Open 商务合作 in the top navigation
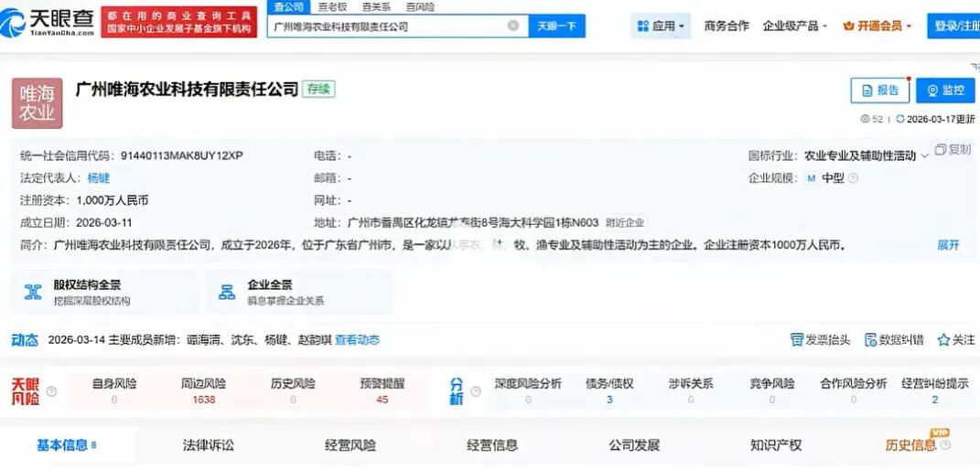This screenshot has height=470, width=980. (727, 27)
